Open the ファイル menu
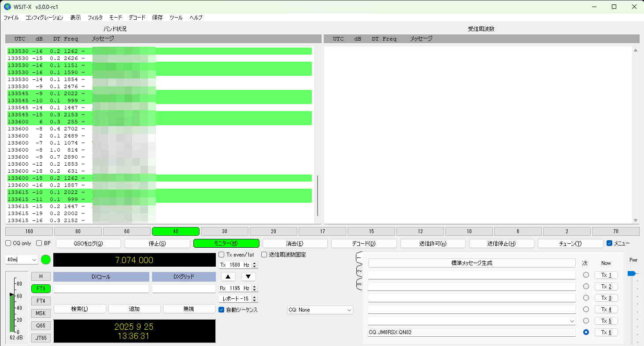644x346 pixels. [x=11, y=18]
